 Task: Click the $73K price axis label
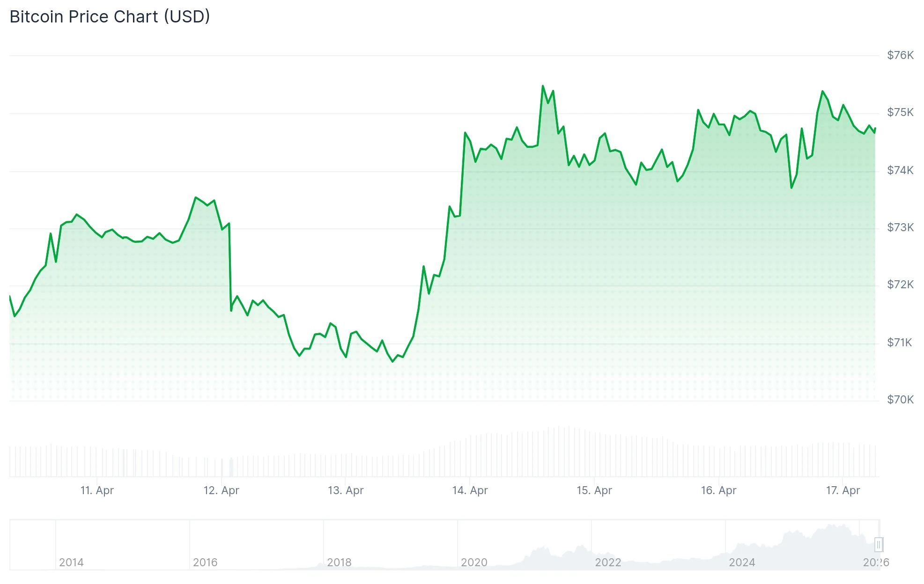(x=900, y=227)
